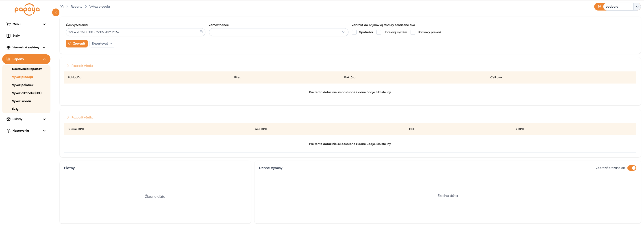Open Nastavenia reportov submenu item
The width and height of the screenshot is (644, 232).
(x=27, y=69)
